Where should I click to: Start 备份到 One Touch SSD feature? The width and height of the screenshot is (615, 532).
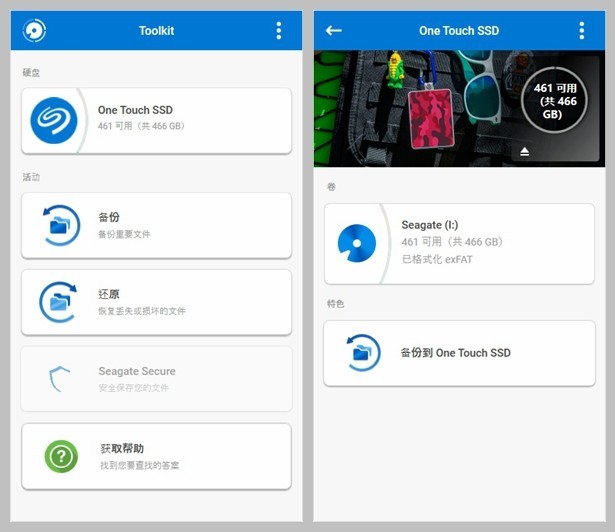point(480,353)
